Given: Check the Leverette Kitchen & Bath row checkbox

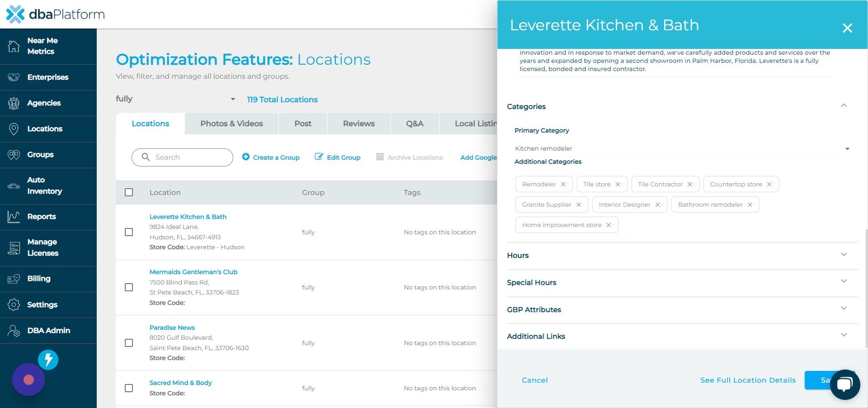Looking at the screenshot, I should click(129, 232).
